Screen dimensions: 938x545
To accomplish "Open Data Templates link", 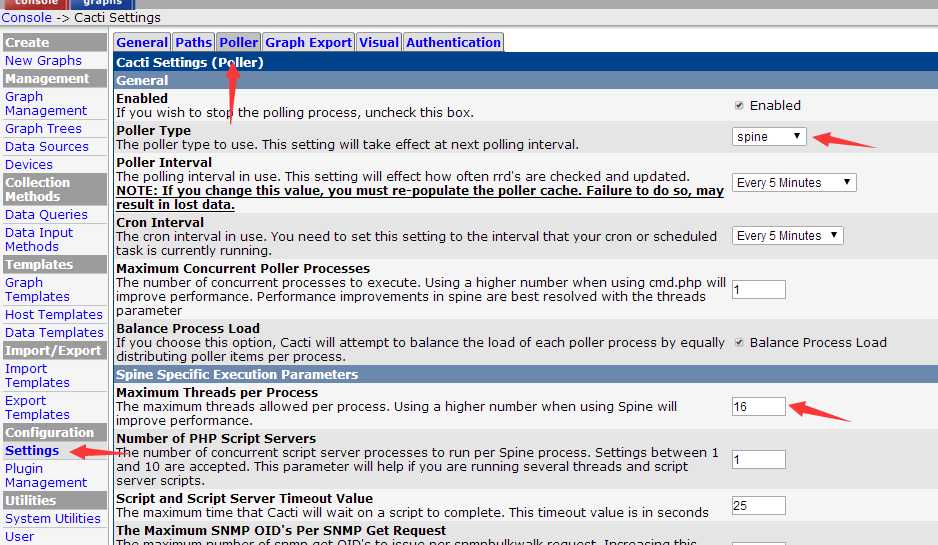I will tap(54, 333).
